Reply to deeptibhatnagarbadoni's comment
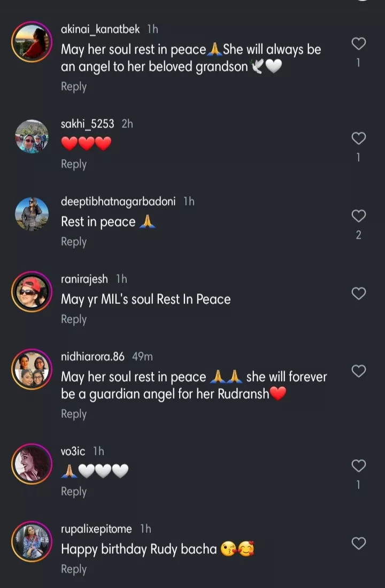 pos(74,242)
